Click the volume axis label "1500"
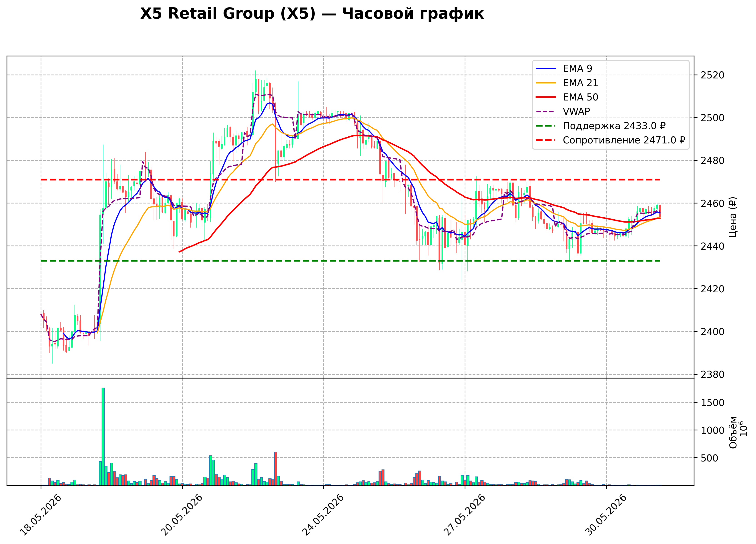The height and width of the screenshot is (544, 756). click(x=712, y=403)
